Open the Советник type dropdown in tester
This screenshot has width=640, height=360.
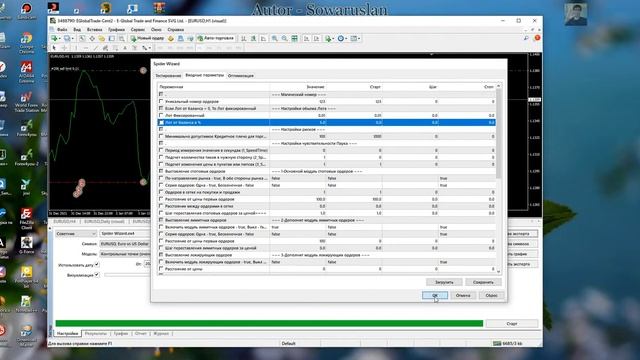pyautogui.click(x=76, y=233)
